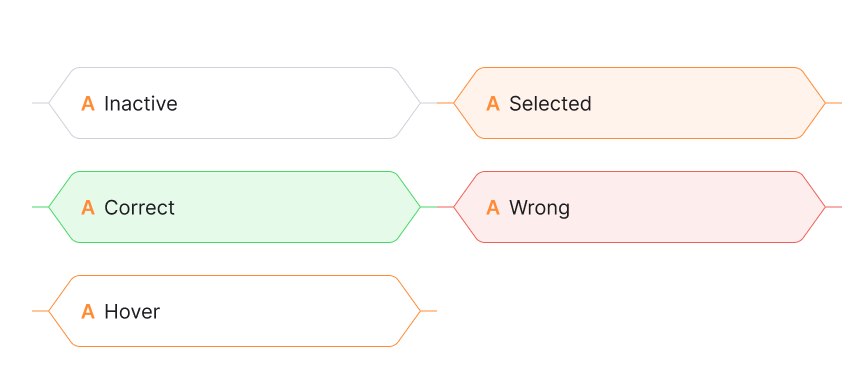Click the orange A in Inactive option

coord(88,103)
